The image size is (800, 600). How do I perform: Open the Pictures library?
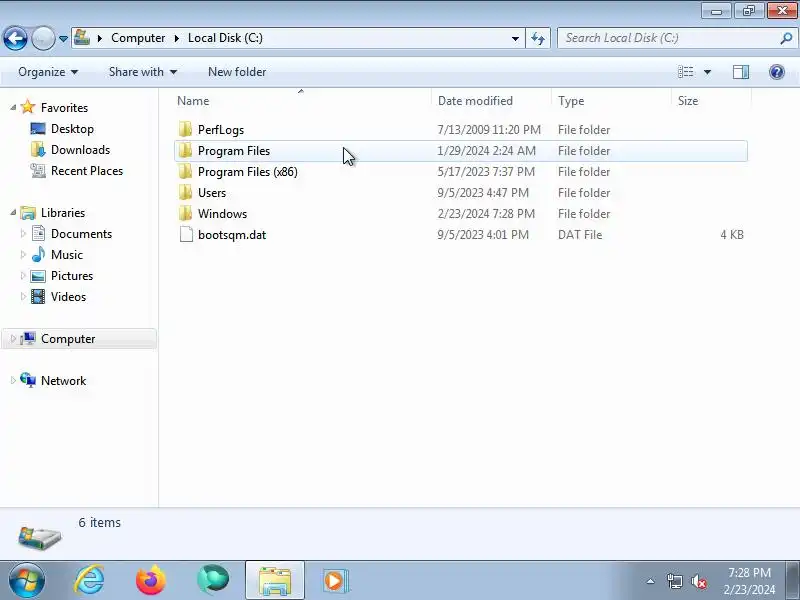(x=72, y=276)
